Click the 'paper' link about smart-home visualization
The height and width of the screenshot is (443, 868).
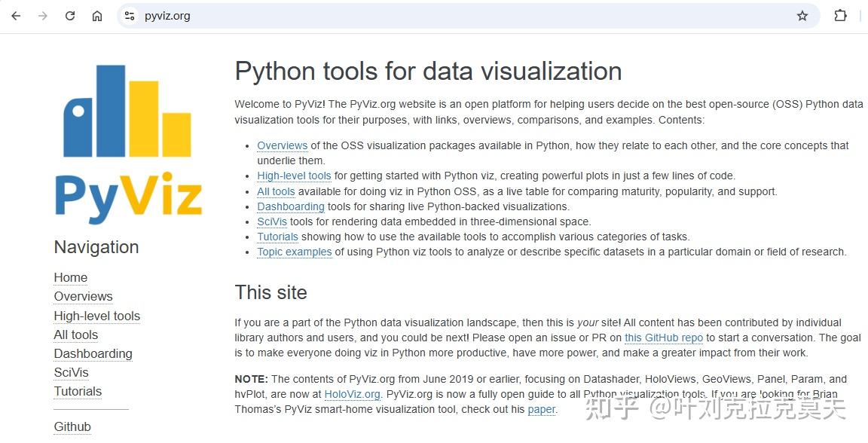[x=541, y=409]
